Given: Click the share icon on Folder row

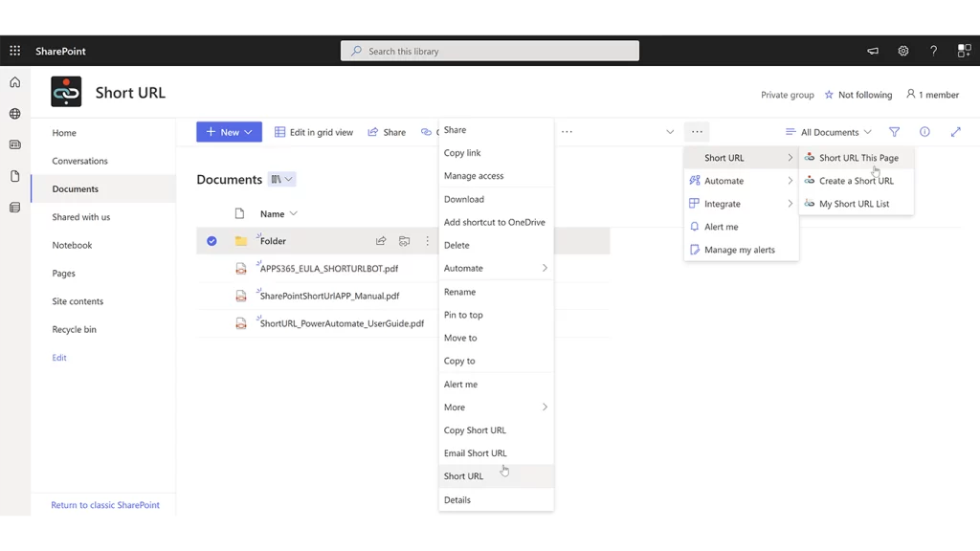Looking at the screenshot, I should tap(381, 240).
